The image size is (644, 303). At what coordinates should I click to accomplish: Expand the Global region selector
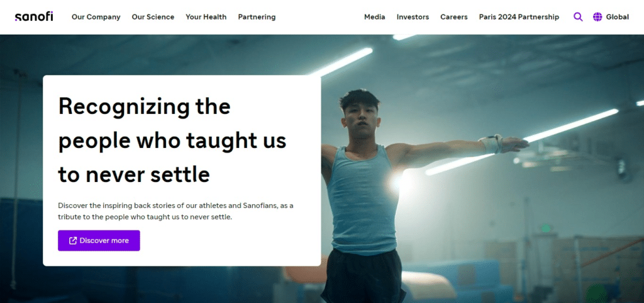617,17
